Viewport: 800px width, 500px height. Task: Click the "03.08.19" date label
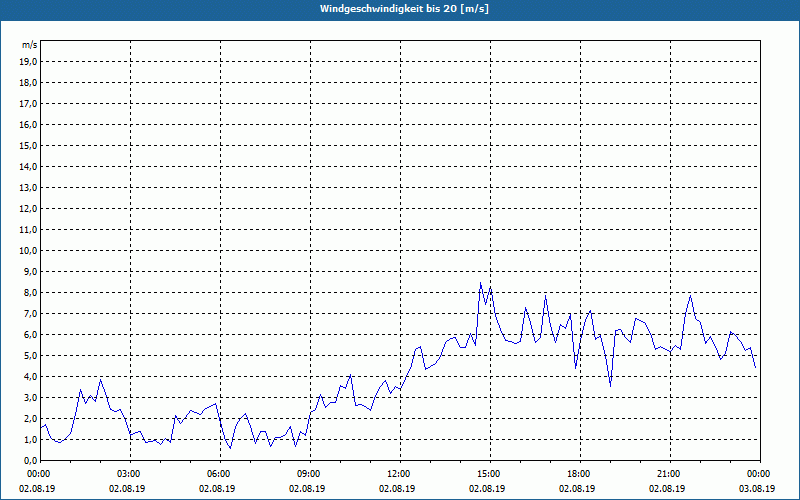(x=757, y=488)
